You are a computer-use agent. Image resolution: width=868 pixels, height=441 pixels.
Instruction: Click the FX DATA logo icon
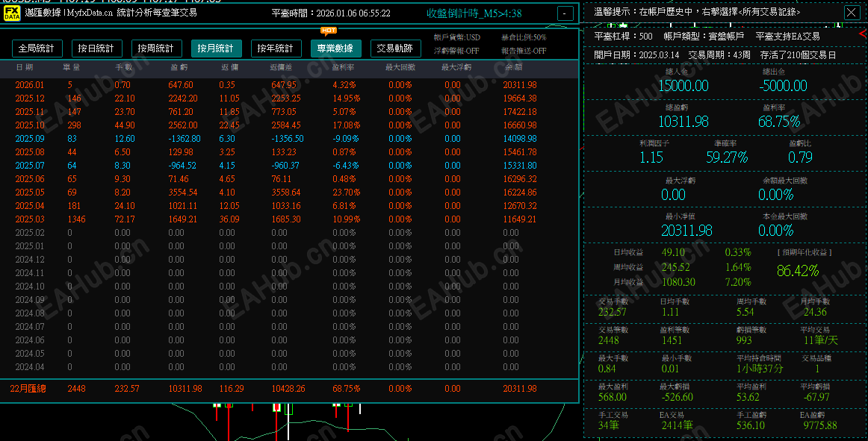click(x=12, y=13)
